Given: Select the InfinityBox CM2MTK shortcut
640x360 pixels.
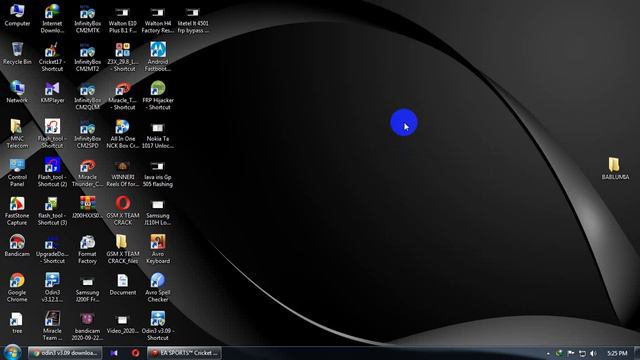Looking at the screenshot, I should (x=87, y=19).
